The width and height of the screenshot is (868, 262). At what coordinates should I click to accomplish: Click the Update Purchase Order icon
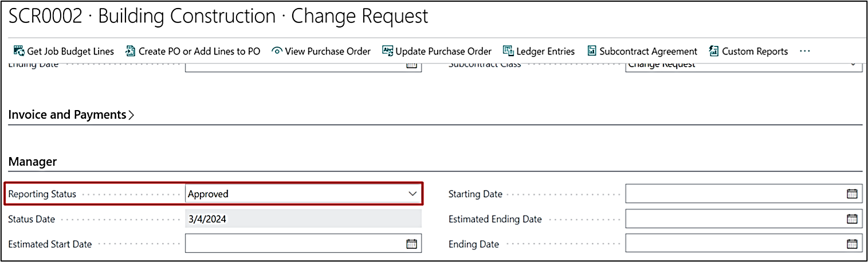pyautogui.click(x=387, y=51)
